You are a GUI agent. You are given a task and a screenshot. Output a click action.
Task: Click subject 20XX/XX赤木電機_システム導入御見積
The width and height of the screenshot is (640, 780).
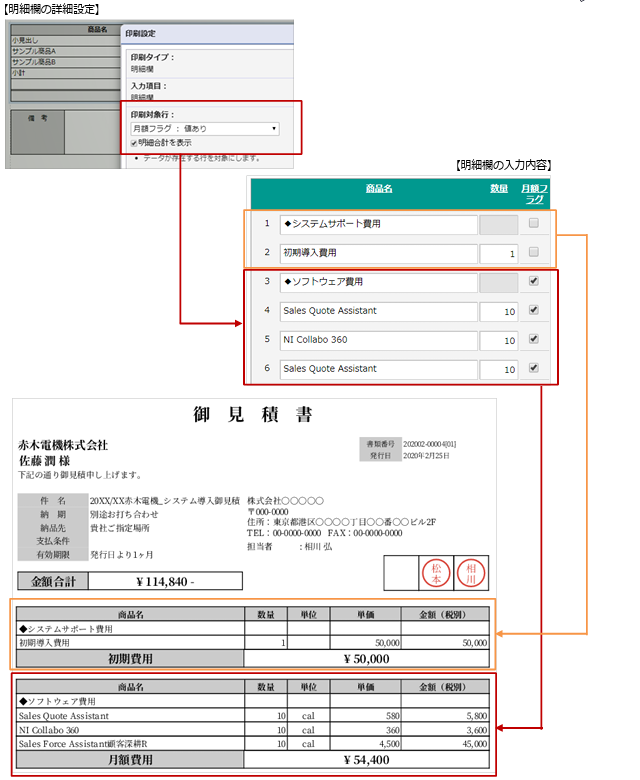pyautogui.click(x=165, y=500)
